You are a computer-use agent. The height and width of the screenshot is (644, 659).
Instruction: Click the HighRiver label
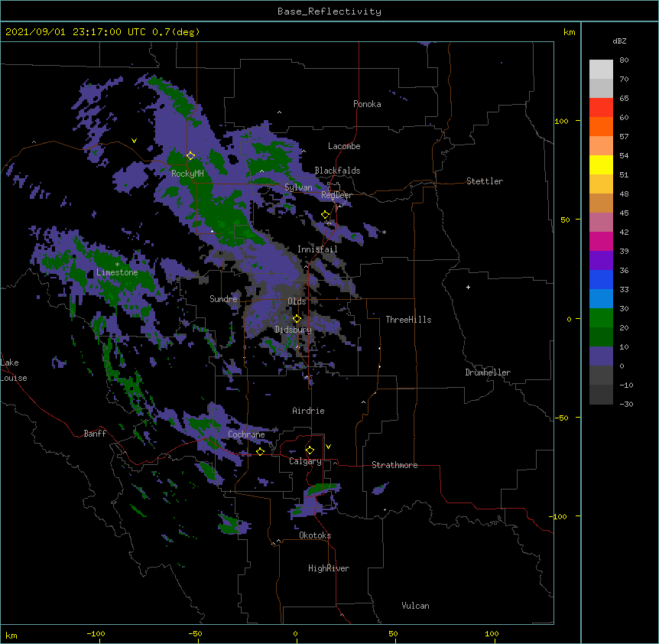329,568
